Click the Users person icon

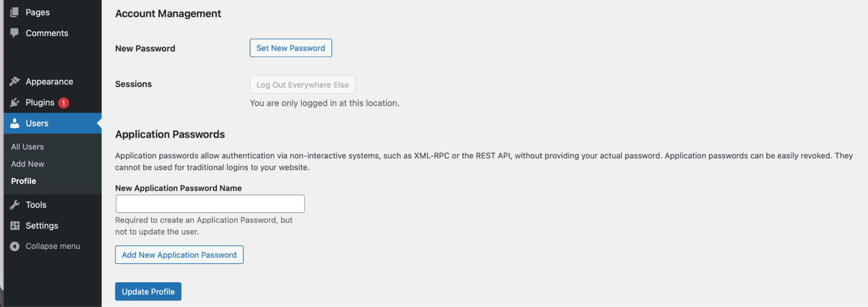tap(14, 123)
